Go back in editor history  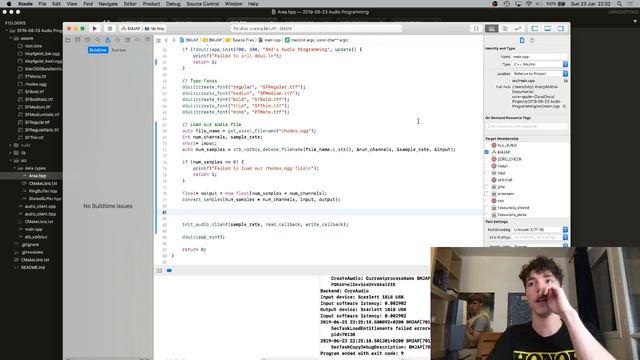166,40
